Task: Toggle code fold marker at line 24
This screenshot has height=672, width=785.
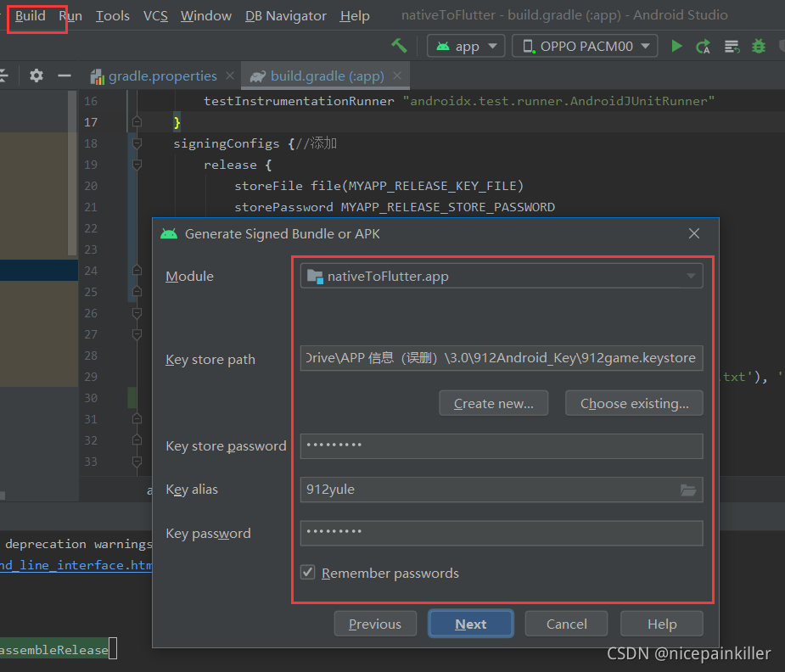Action: 137,271
